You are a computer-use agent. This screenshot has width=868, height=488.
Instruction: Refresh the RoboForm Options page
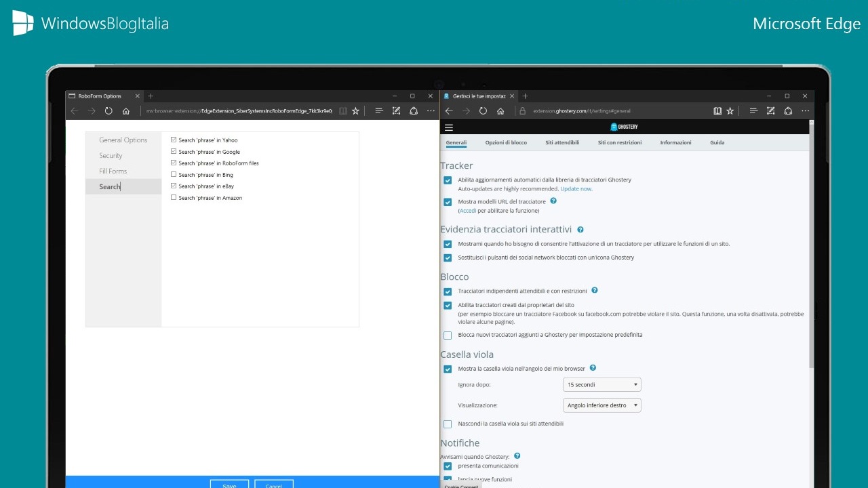108,111
